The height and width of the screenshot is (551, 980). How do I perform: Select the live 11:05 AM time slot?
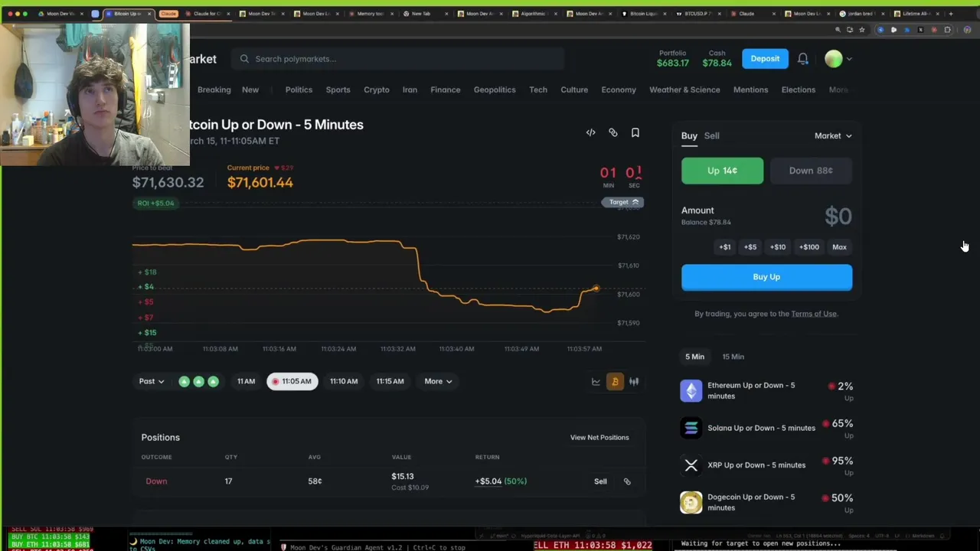[x=292, y=381]
